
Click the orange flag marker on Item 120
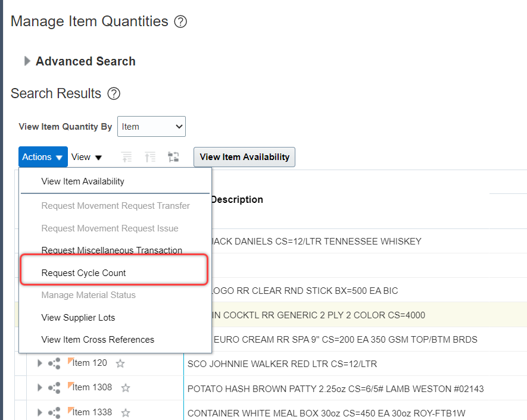tap(70, 360)
